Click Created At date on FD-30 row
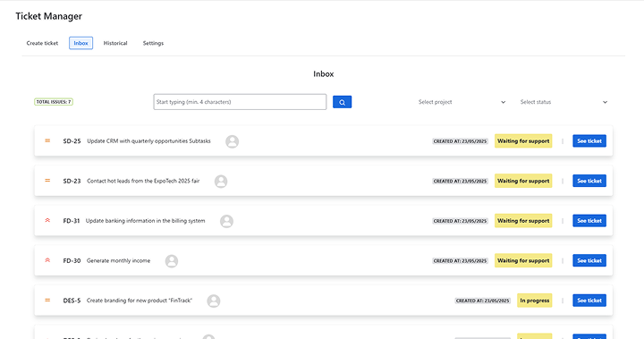The height and width of the screenshot is (339, 644). (460, 260)
